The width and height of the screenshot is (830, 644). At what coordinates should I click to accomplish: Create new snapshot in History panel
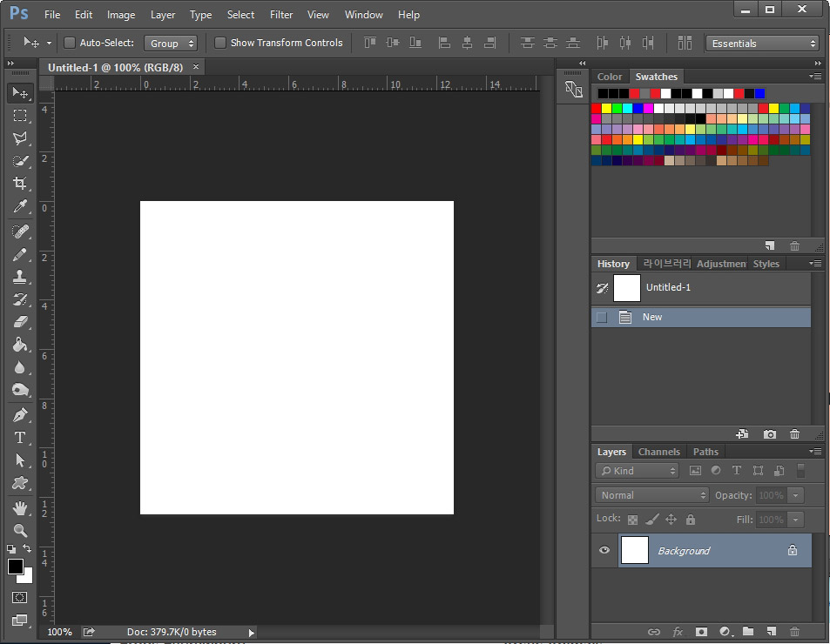(x=770, y=434)
